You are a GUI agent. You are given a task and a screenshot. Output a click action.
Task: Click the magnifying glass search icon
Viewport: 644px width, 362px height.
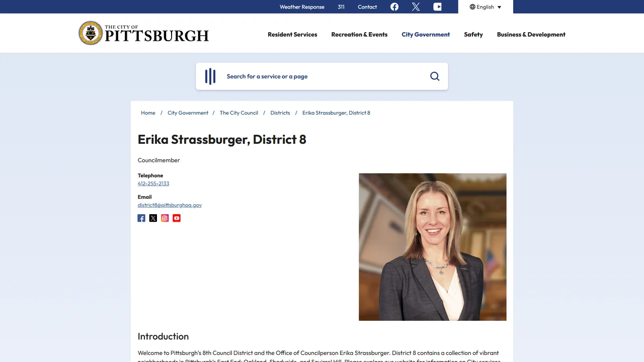click(435, 76)
